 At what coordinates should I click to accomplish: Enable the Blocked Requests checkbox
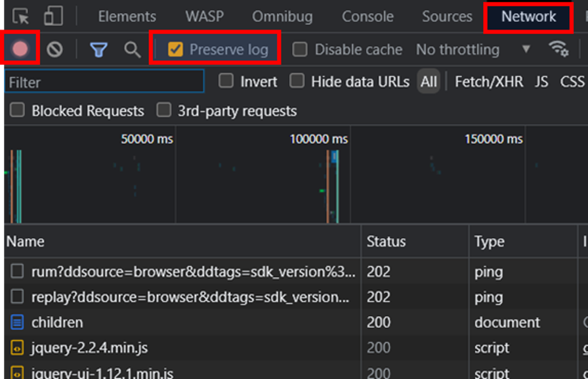(17, 110)
